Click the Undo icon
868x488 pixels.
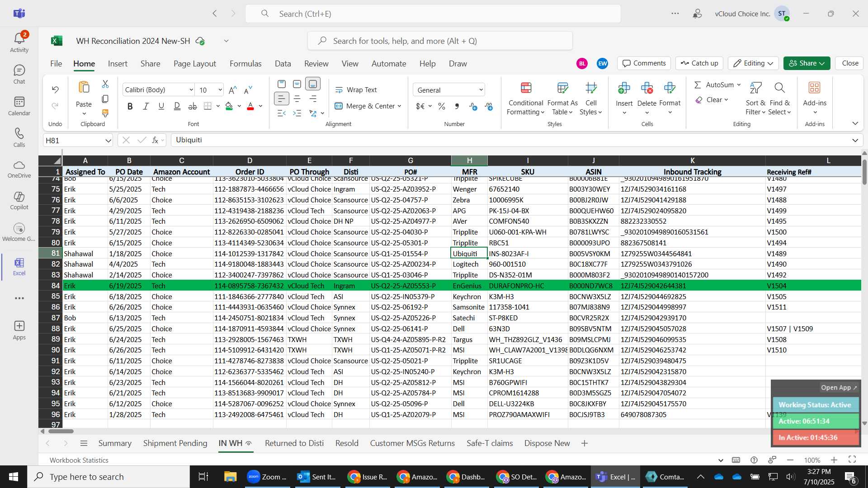point(55,89)
